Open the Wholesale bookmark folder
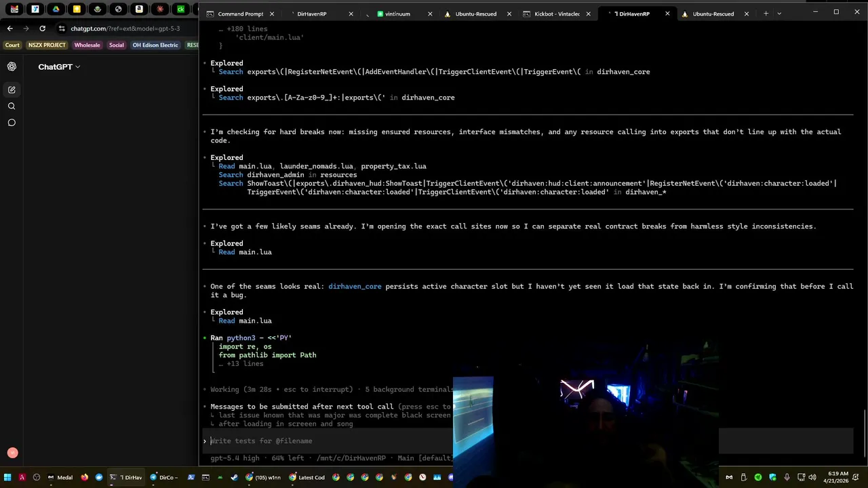Viewport: 868px width, 488px height. click(87, 45)
